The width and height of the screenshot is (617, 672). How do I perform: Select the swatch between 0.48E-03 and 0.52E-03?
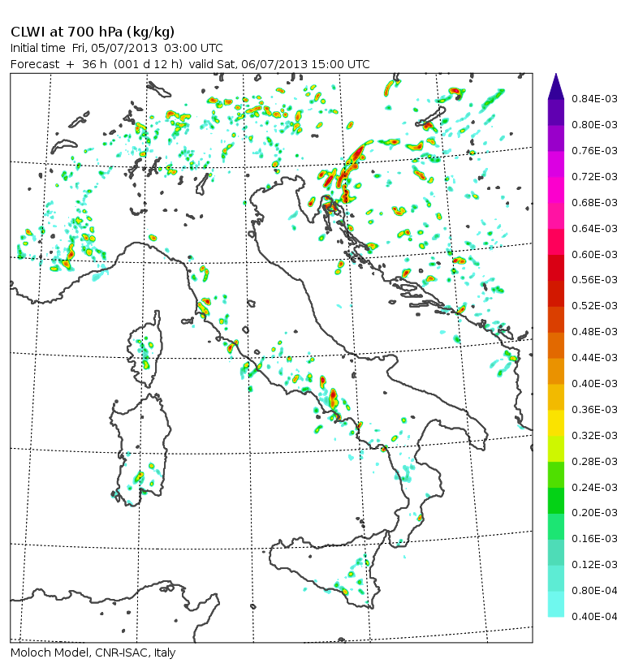click(556, 319)
